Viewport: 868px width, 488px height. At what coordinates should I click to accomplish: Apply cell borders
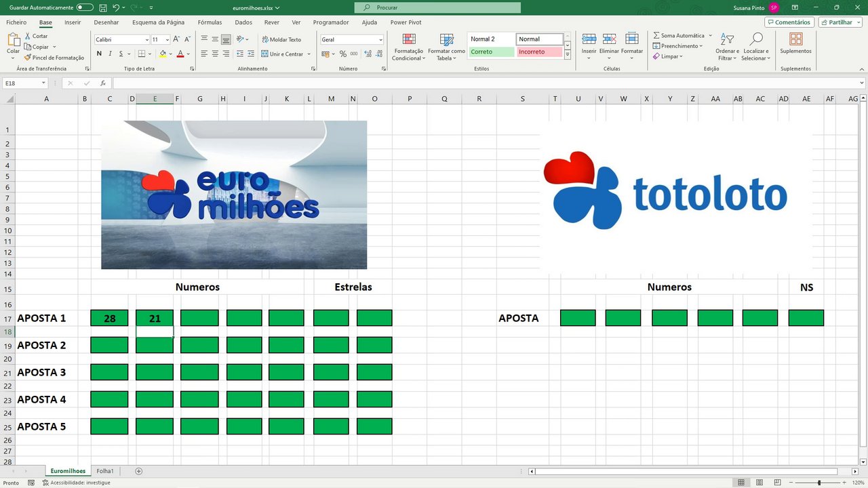click(143, 54)
